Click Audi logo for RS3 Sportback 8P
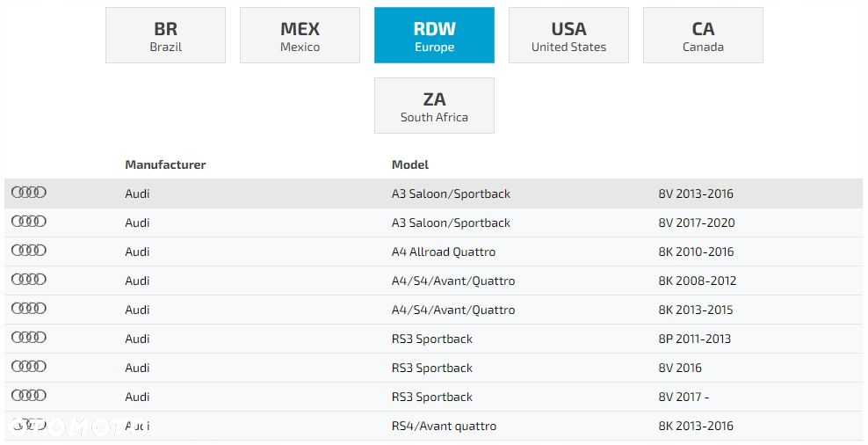The height and width of the screenshot is (445, 868). (x=29, y=337)
